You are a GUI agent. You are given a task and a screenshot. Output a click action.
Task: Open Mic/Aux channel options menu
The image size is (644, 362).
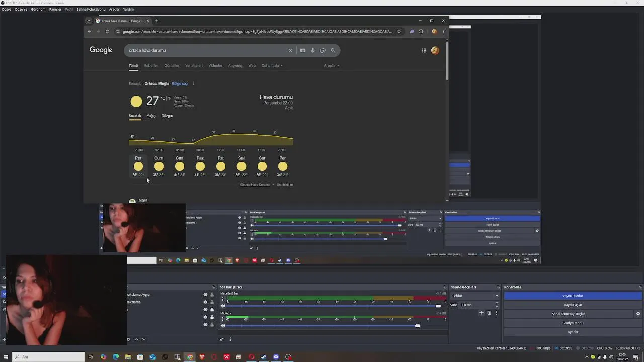click(x=223, y=319)
